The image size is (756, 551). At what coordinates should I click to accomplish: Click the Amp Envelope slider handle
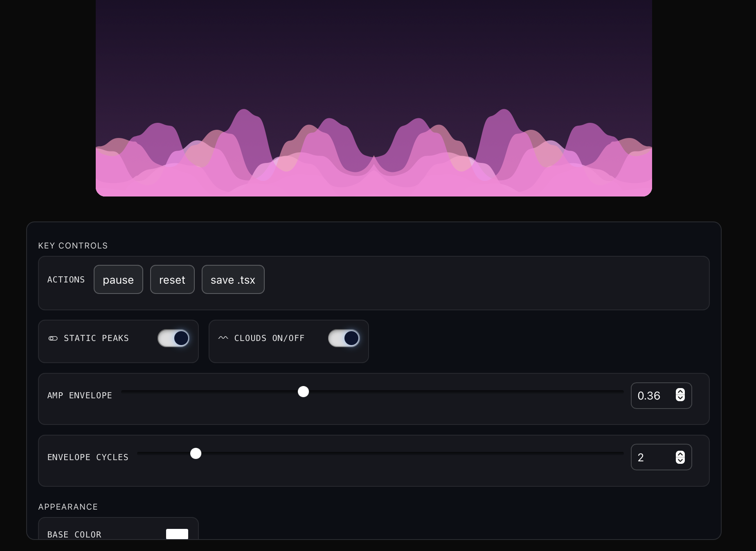tap(303, 392)
